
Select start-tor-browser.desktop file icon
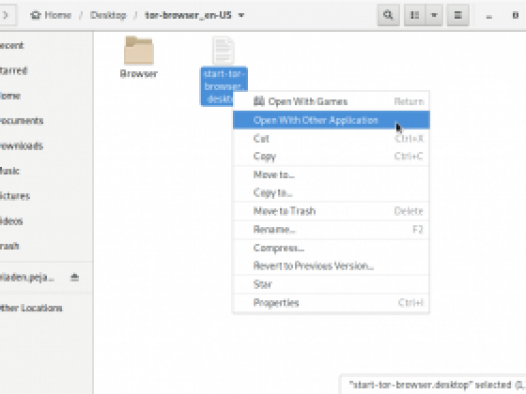pos(223,50)
